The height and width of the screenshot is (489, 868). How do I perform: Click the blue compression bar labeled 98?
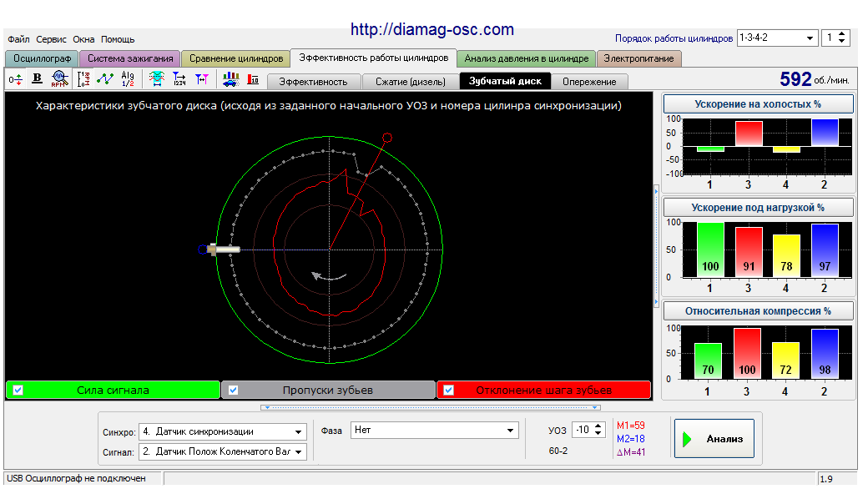click(x=825, y=354)
